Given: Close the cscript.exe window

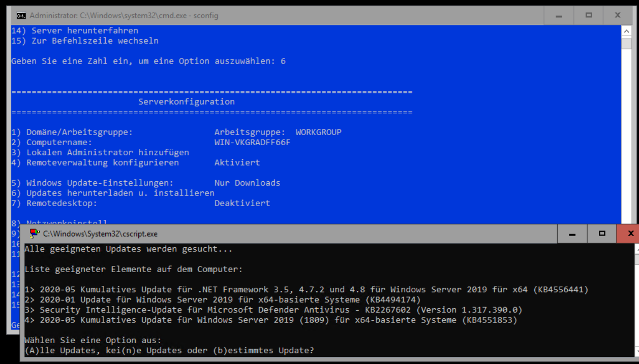Looking at the screenshot, I should [630, 234].
